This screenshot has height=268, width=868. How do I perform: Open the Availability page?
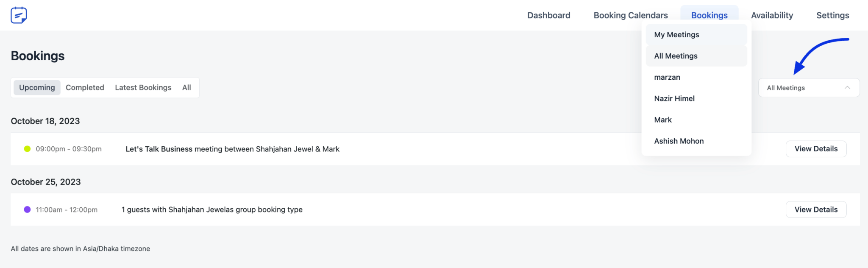point(772,15)
